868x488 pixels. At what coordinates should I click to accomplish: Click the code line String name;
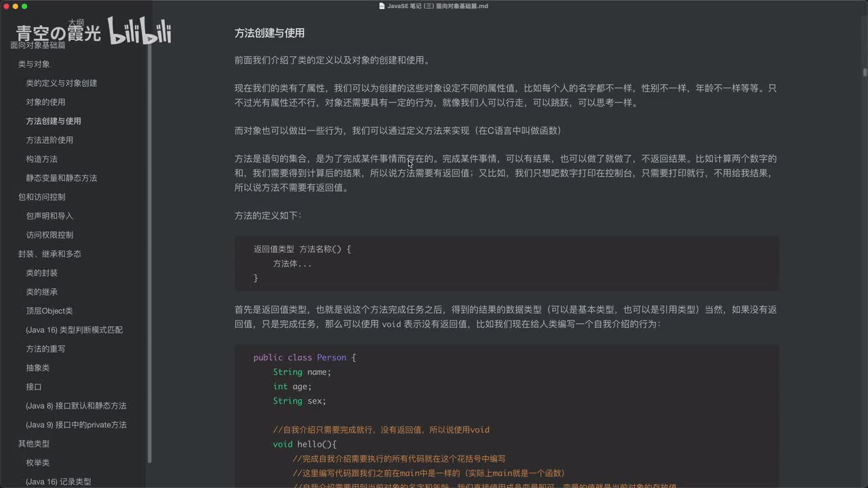coord(302,372)
